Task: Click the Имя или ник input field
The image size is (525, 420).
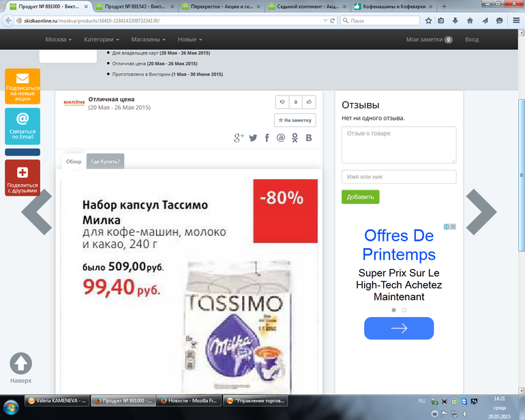Action: [399, 177]
